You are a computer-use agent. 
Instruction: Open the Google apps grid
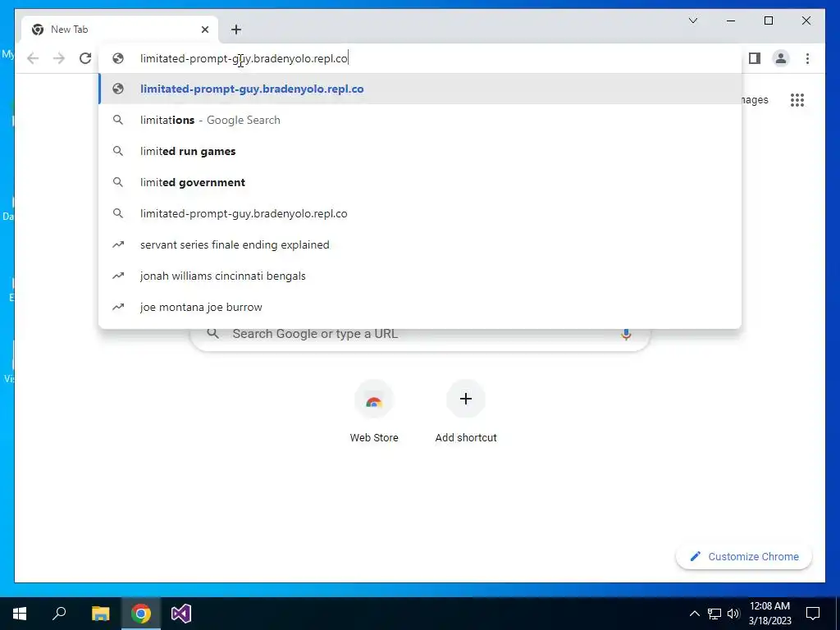797,99
